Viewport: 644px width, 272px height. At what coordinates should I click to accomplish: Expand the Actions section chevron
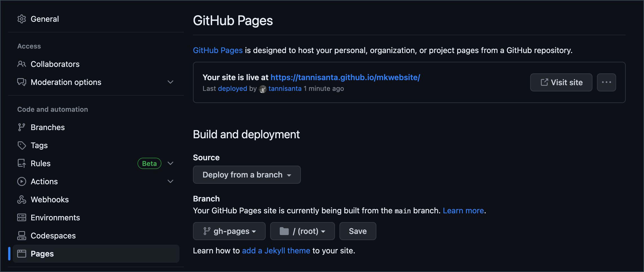coord(170,181)
